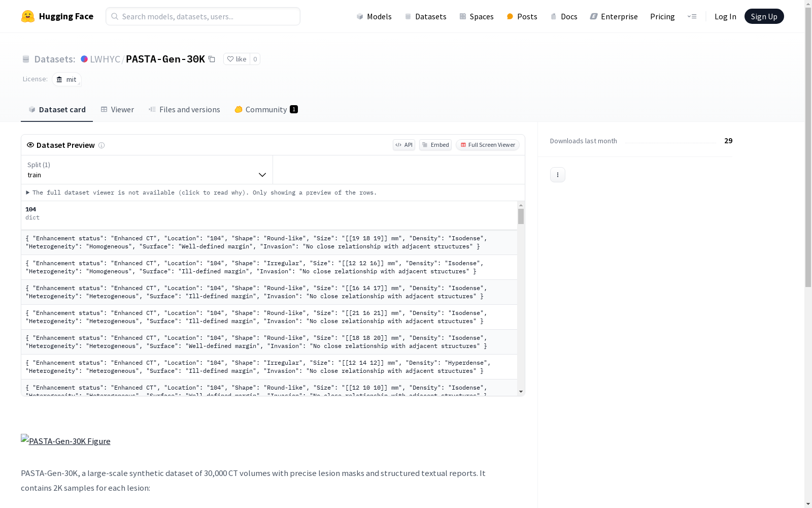Click the Sign Up button

point(764,16)
